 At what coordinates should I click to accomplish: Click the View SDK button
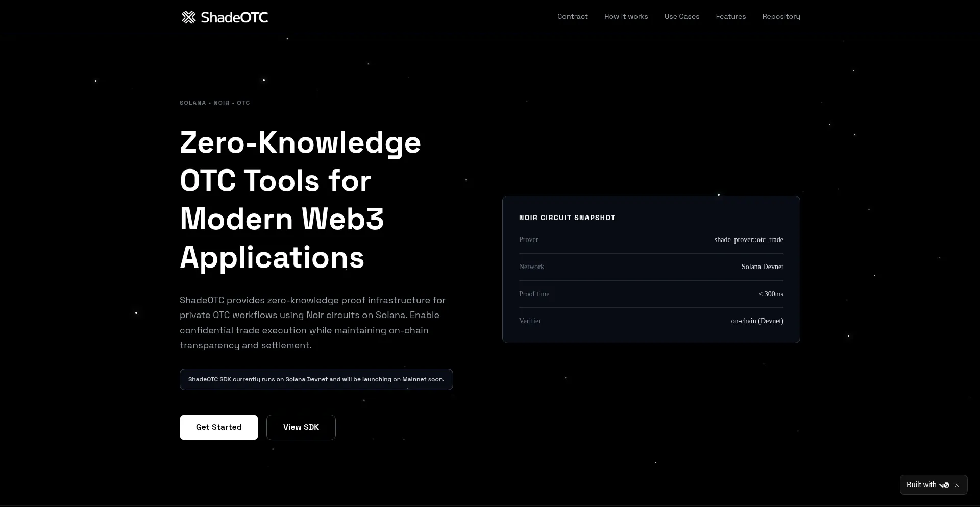click(301, 427)
